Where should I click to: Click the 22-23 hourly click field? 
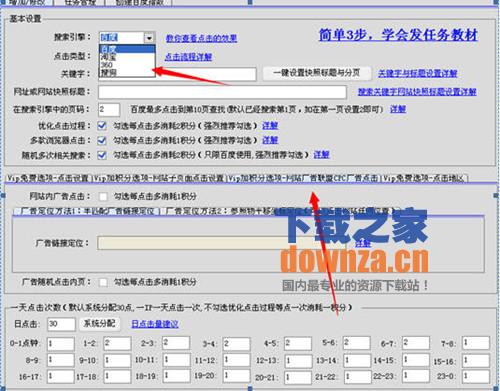coord(416,376)
